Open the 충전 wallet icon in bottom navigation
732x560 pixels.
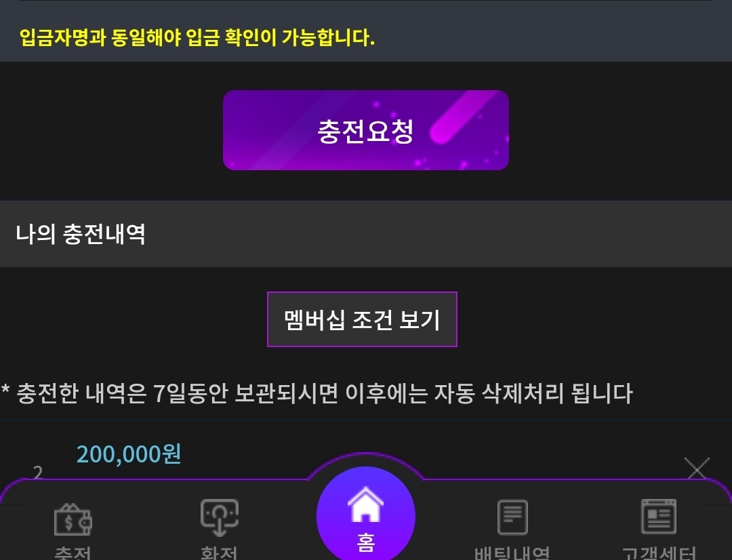(x=73, y=519)
